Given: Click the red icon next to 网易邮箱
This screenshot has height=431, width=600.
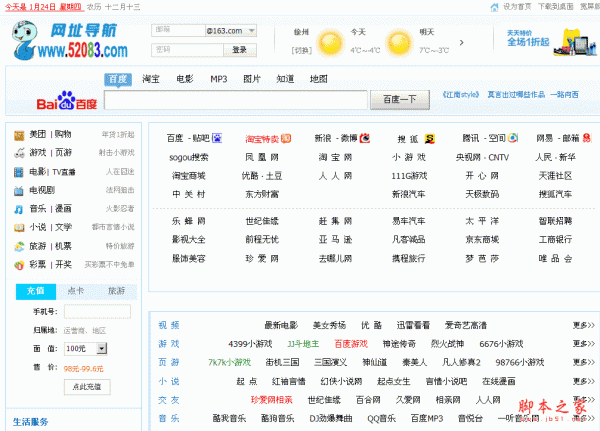Looking at the screenshot, I should (587, 138).
